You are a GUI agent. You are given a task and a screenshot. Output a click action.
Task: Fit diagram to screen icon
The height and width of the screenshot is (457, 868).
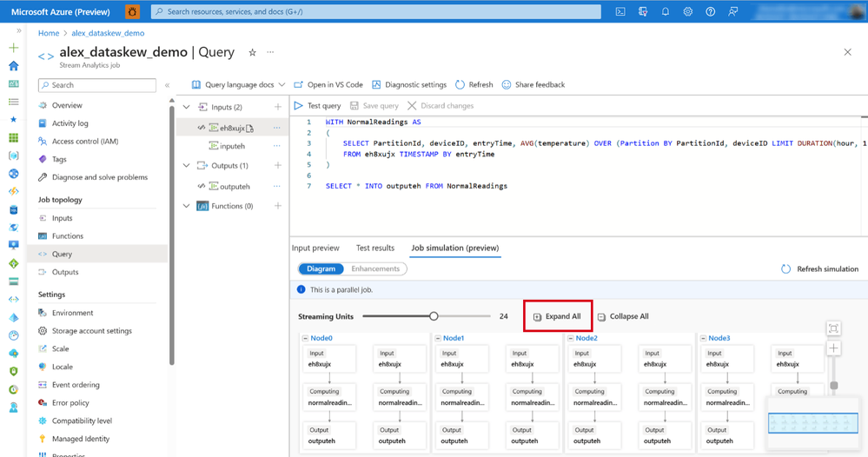(833, 328)
